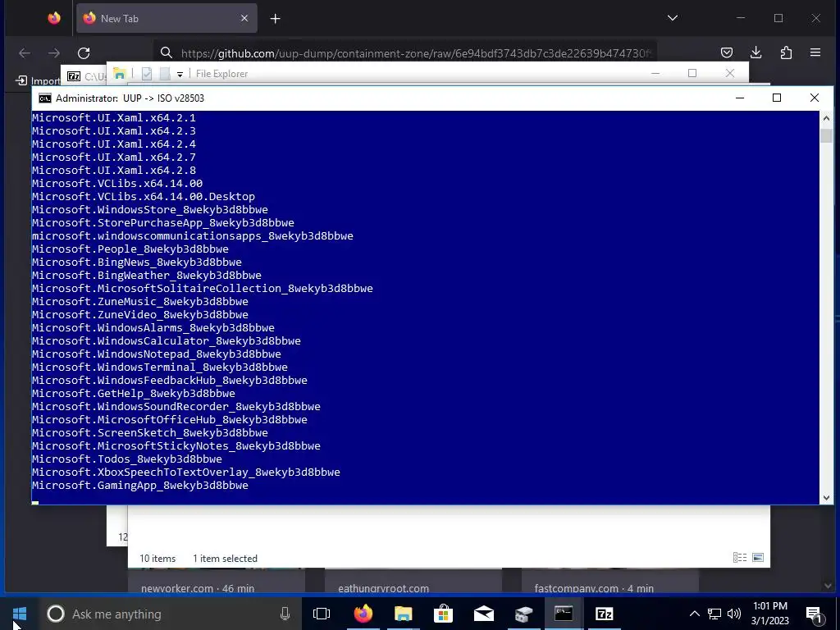Open Save to Pocket icon
Image resolution: width=840 pixels, height=630 pixels.
point(727,52)
